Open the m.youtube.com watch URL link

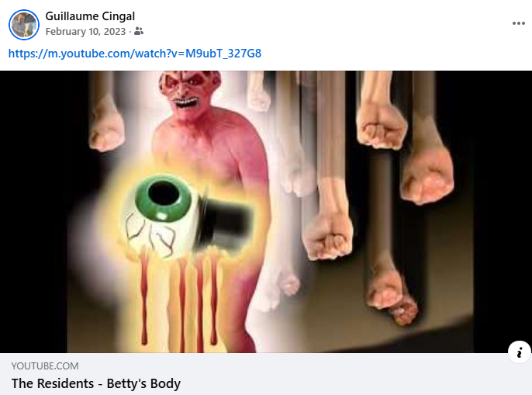[x=135, y=54]
